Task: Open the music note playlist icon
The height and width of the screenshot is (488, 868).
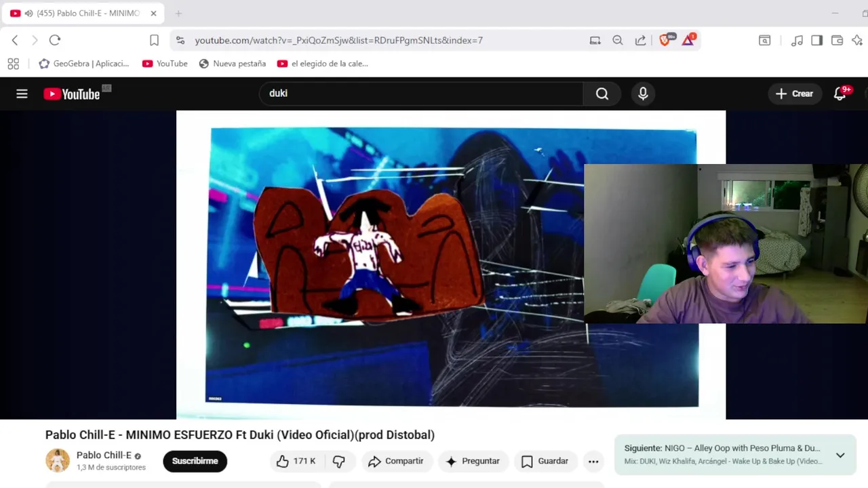Action: point(797,41)
